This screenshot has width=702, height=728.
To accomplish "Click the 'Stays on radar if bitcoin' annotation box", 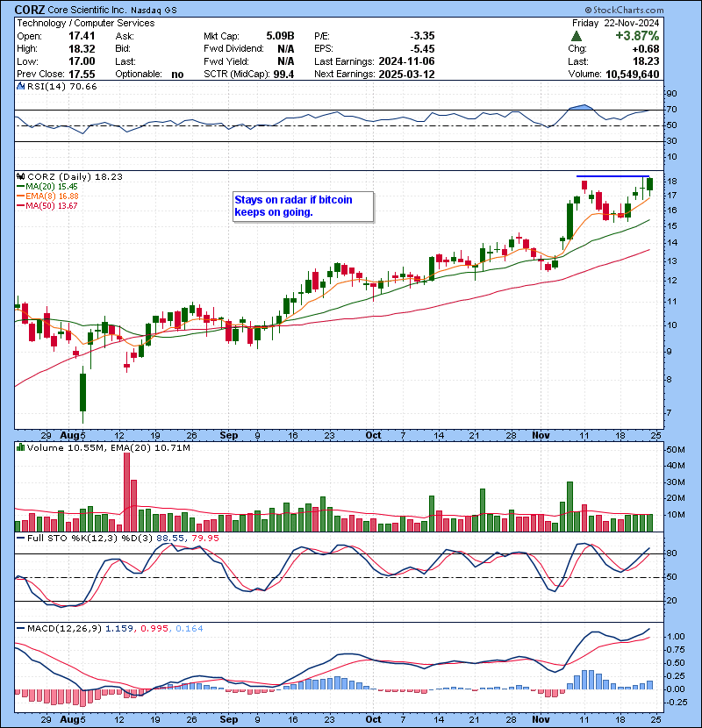I will click(x=303, y=207).
